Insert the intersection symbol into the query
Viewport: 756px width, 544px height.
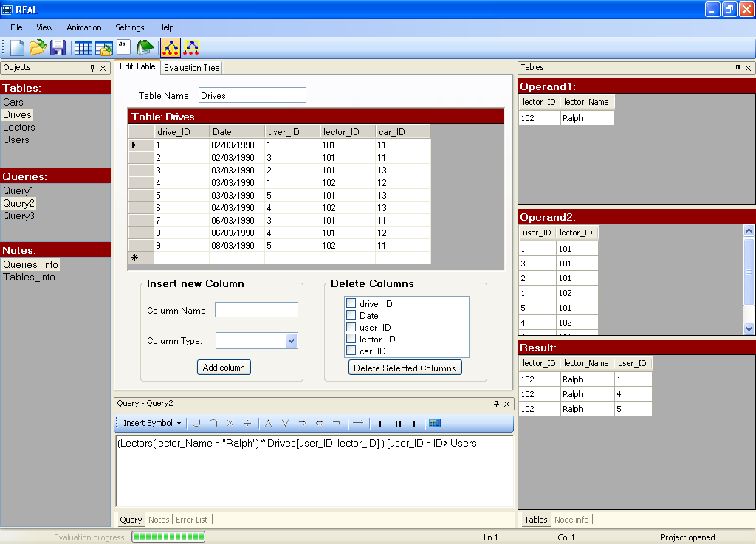pyautogui.click(x=213, y=423)
